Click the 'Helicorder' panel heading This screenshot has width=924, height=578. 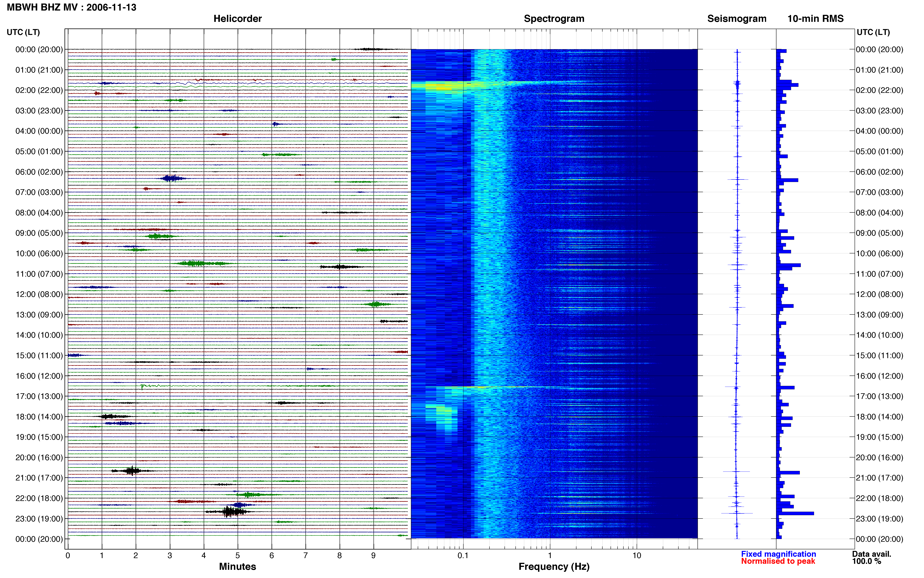[x=238, y=19]
